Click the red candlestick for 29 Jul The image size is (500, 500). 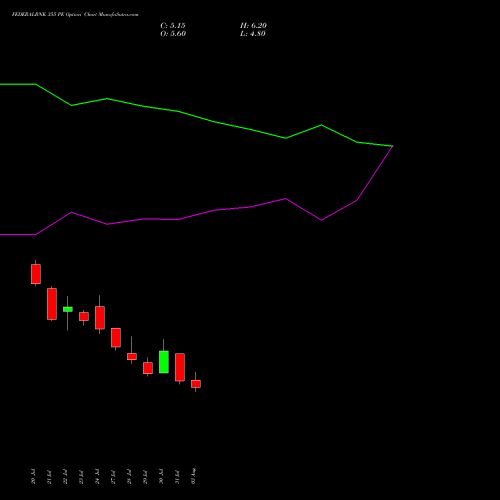148,368
